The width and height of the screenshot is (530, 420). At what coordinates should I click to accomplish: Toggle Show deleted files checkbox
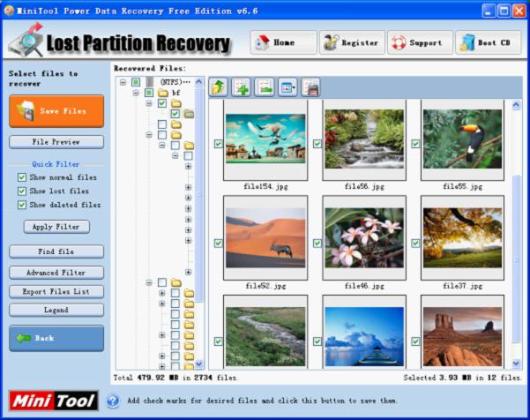(x=22, y=205)
